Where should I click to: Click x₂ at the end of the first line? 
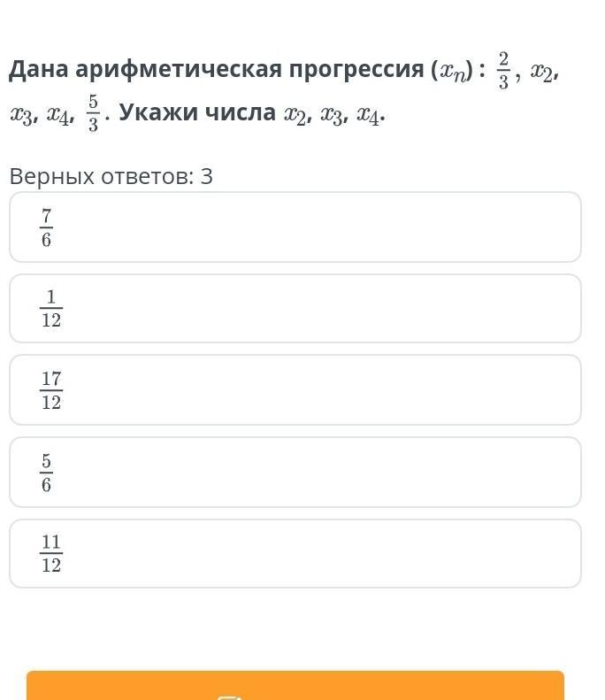tap(543, 73)
